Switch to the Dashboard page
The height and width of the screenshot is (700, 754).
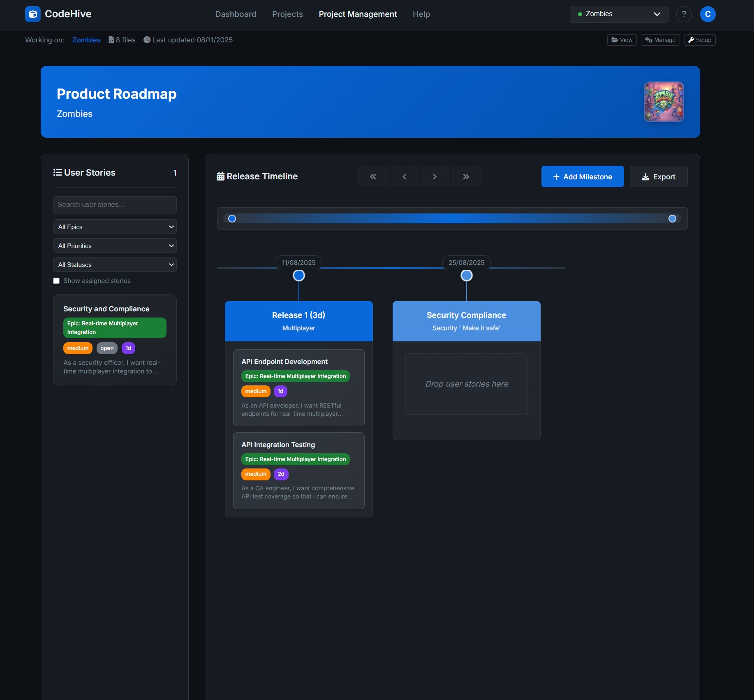click(236, 14)
